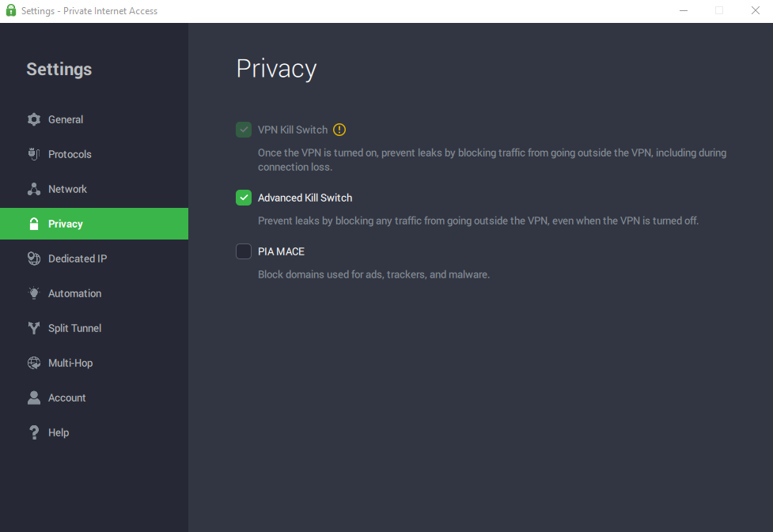Click the VPN Kill Switch warning icon
Viewport: 773px width, 532px height.
click(x=339, y=130)
